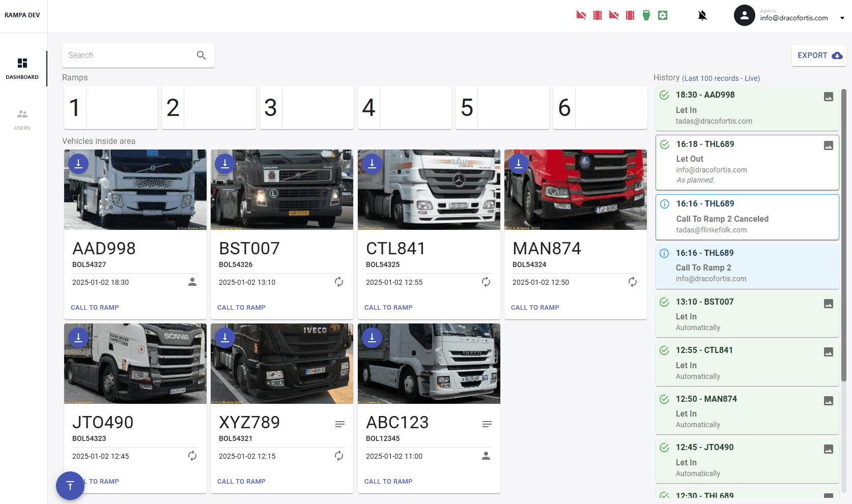852x504 pixels.
Task: Click the automatic sync icon on JTO490 card
Action: tap(192, 456)
